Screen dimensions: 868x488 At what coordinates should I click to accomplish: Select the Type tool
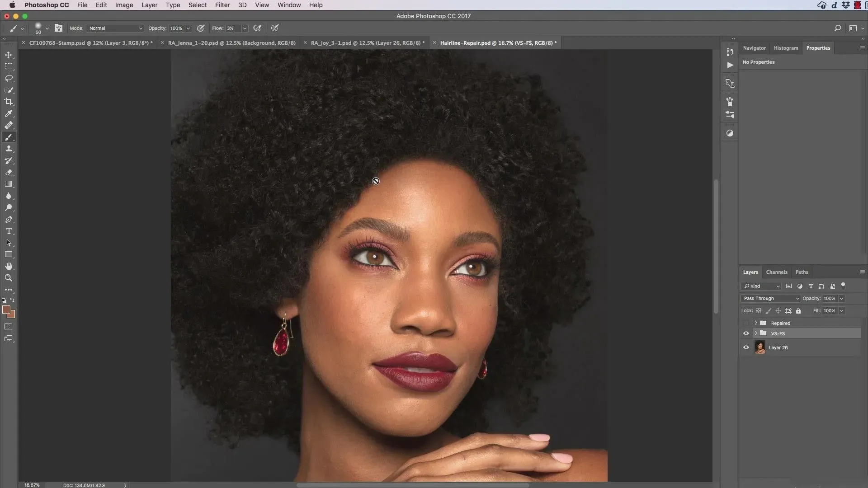9,231
